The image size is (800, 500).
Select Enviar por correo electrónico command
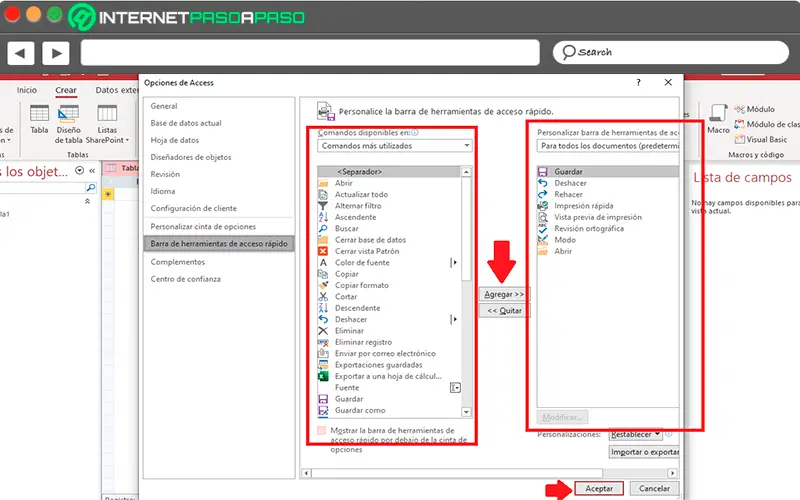point(389,354)
